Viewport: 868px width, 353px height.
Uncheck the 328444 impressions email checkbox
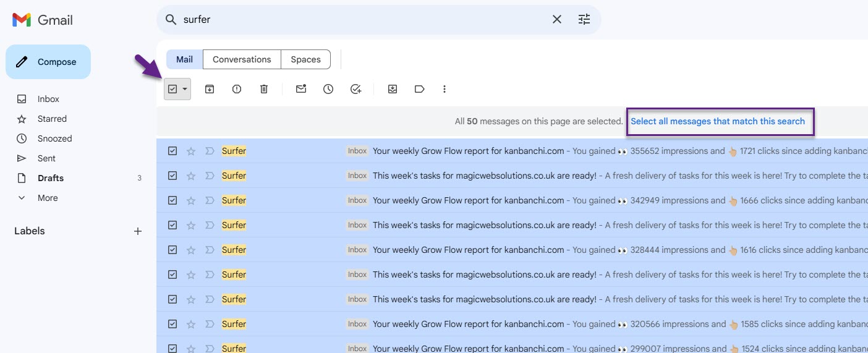point(172,250)
